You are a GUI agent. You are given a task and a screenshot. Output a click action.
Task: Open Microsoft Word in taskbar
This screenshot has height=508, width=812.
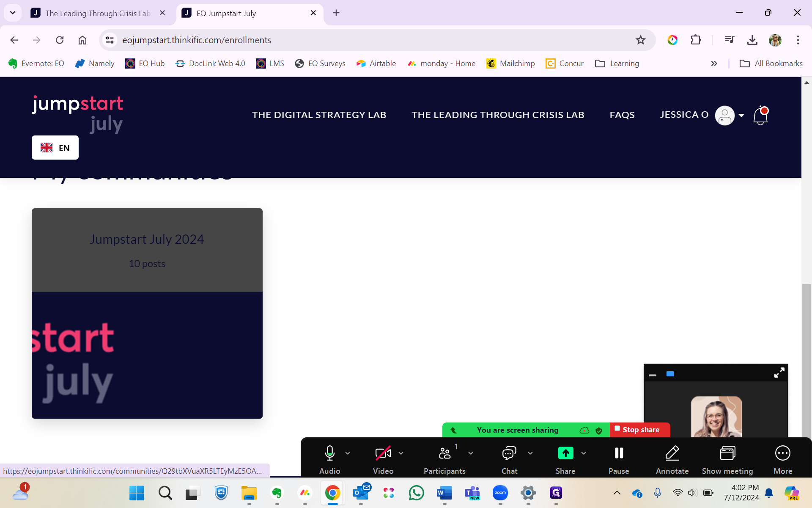[444, 493]
